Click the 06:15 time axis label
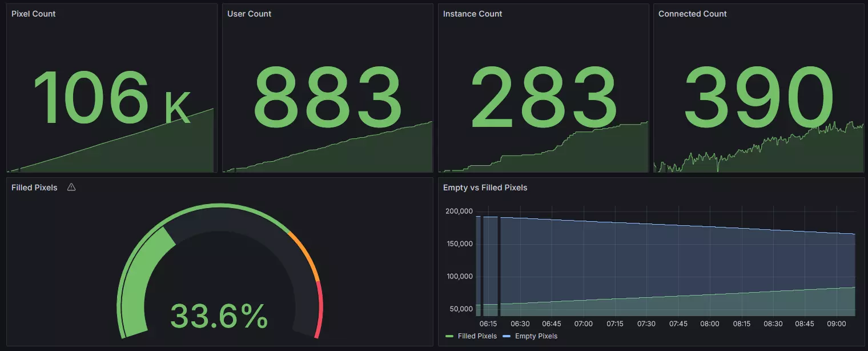The image size is (868, 351). [x=489, y=324]
